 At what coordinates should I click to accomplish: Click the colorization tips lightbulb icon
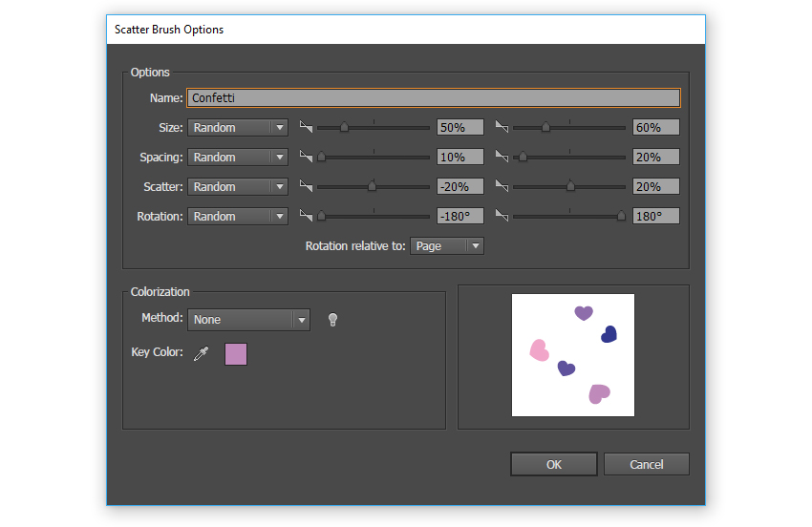tap(333, 320)
